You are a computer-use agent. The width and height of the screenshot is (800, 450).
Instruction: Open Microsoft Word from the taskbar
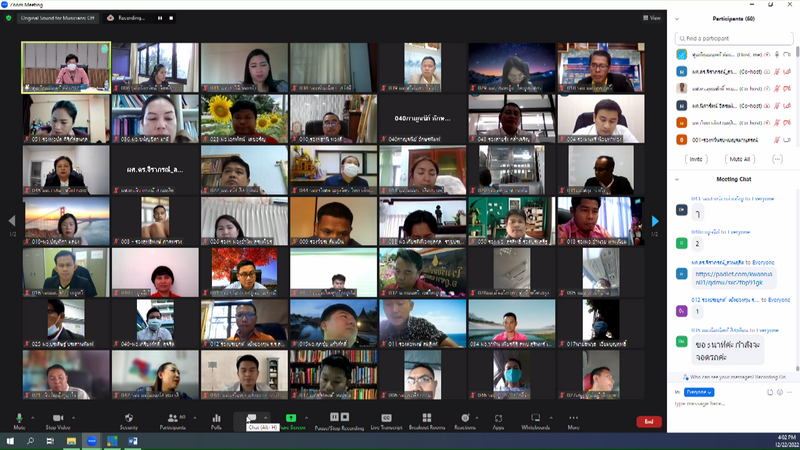(x=133, y=441)
